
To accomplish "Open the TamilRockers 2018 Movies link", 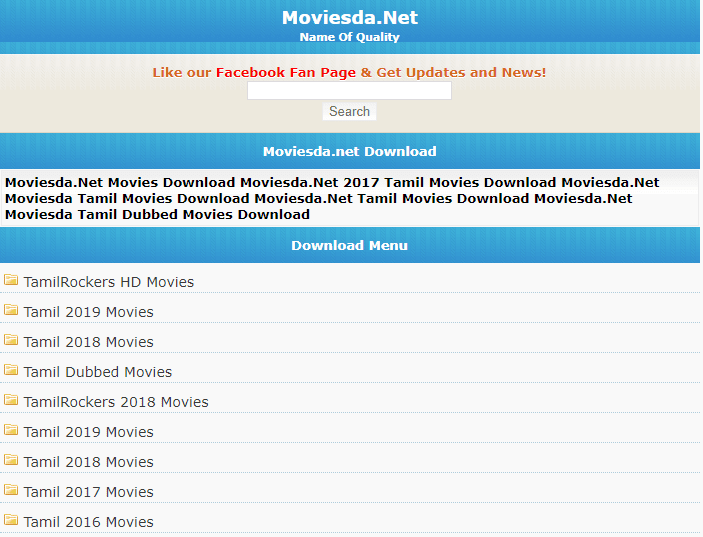I will [x=116, y=402].
